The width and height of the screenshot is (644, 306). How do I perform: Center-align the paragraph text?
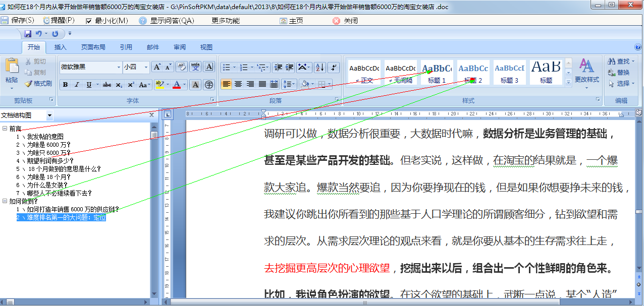point(238,84)
